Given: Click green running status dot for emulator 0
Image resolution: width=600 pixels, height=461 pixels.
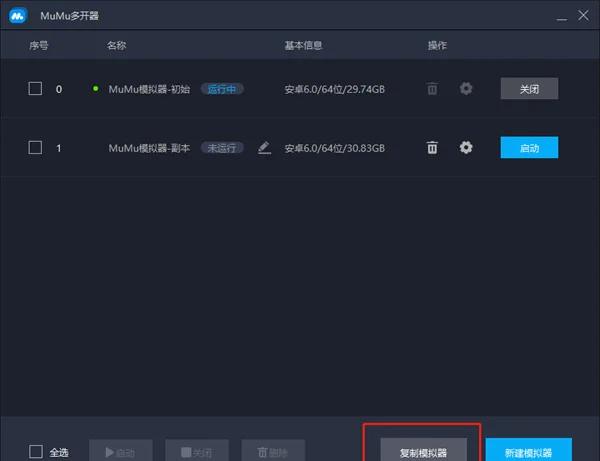Looking at the screenshot, I should 95,89.
